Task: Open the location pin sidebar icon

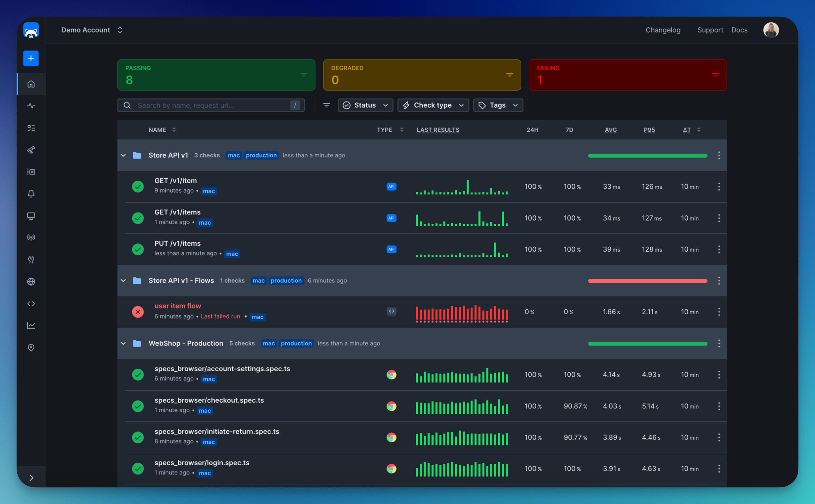Action: pyautogui.click(x=31, y=348)
